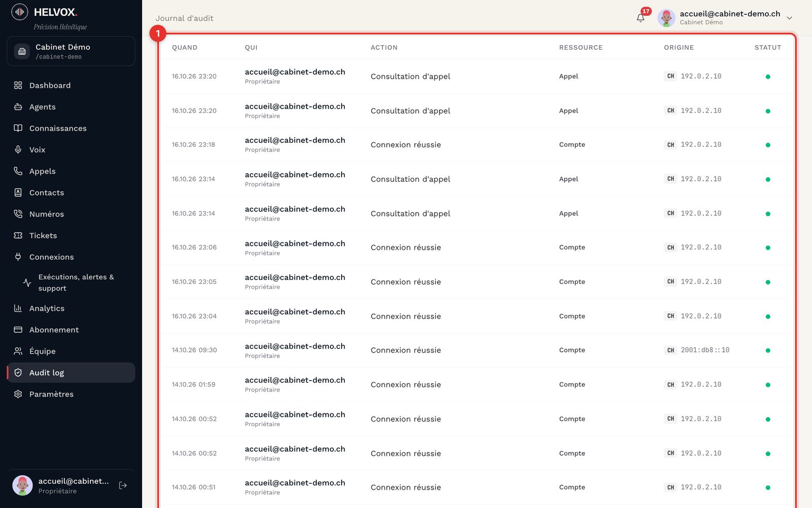Select the 14.10.26 01:59 entry timestamp
The image size is (812, 508).
click(193, 385)
